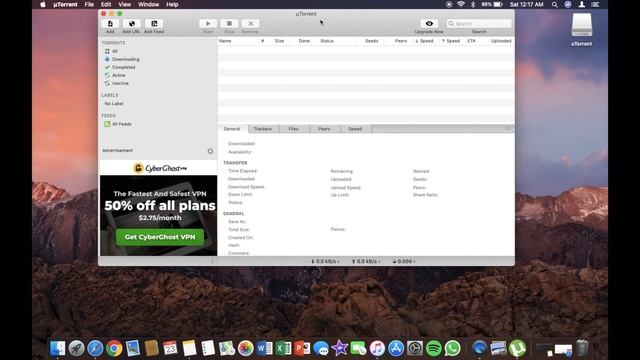
Task: Click the Spotlight search icon in menu bar
Action: [x=555, y=4]
